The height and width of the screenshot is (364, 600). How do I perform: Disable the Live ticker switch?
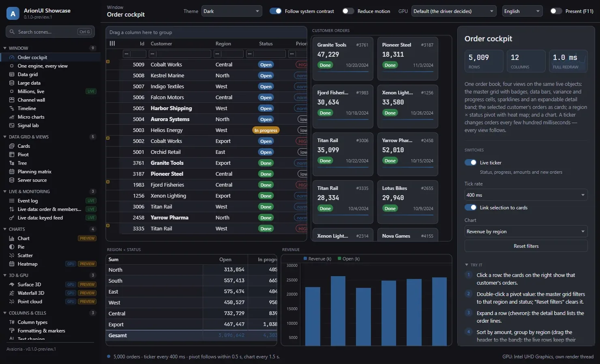471,162
